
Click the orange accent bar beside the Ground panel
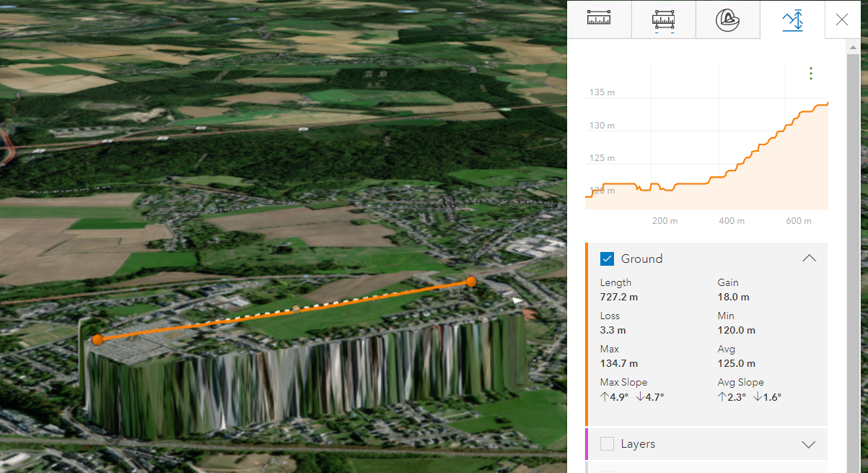[587, 332]
